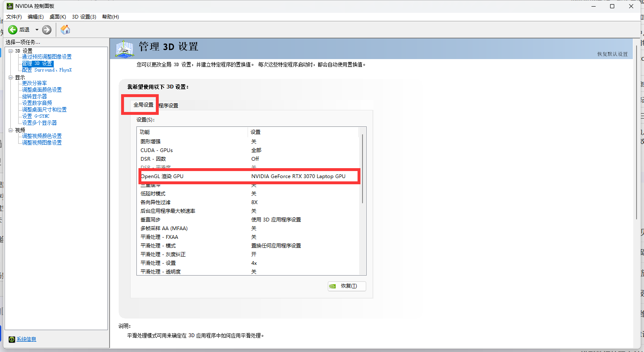Screen dimensions: 644x352
Task: Open 旋转显示器 task
Action: (34, 97)
